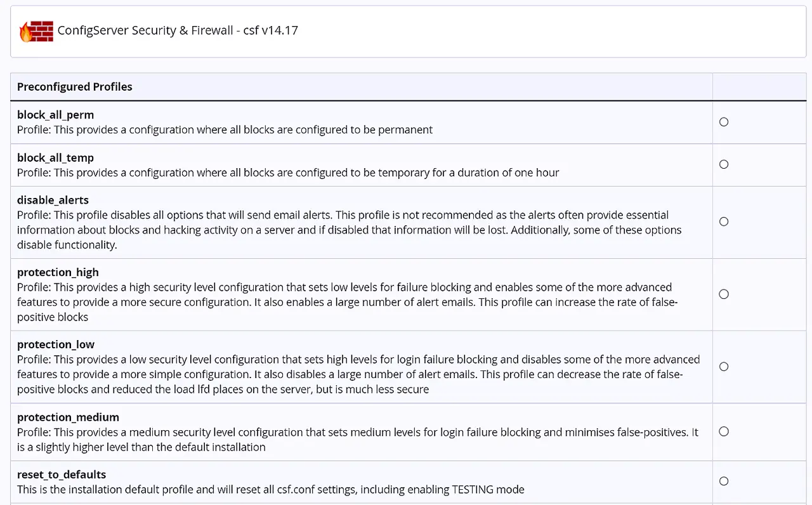Select the reset_to_defaults radio button

point(724,482)
